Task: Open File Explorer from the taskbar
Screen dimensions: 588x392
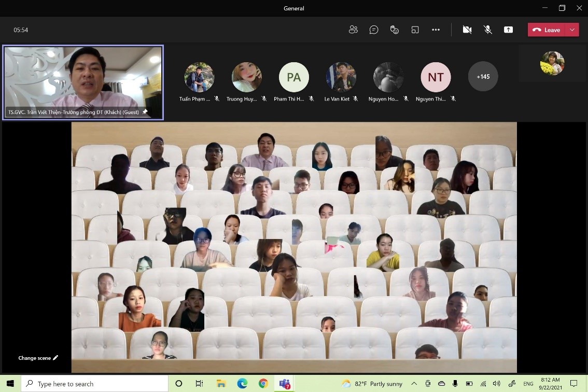Action: pos(221,384)
